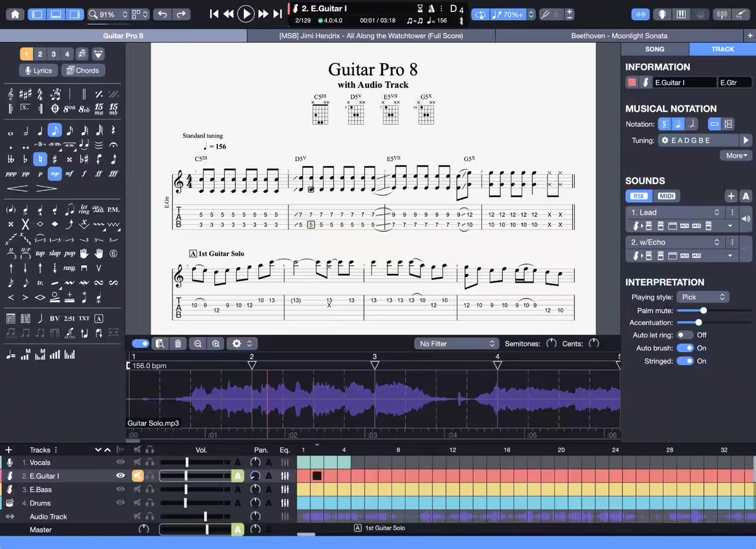Zoom out the audio waveform

pos(198,344)
